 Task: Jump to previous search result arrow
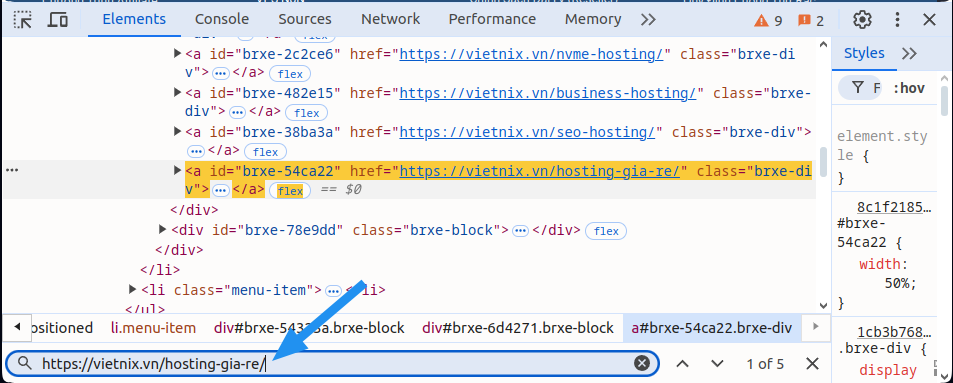683,364
